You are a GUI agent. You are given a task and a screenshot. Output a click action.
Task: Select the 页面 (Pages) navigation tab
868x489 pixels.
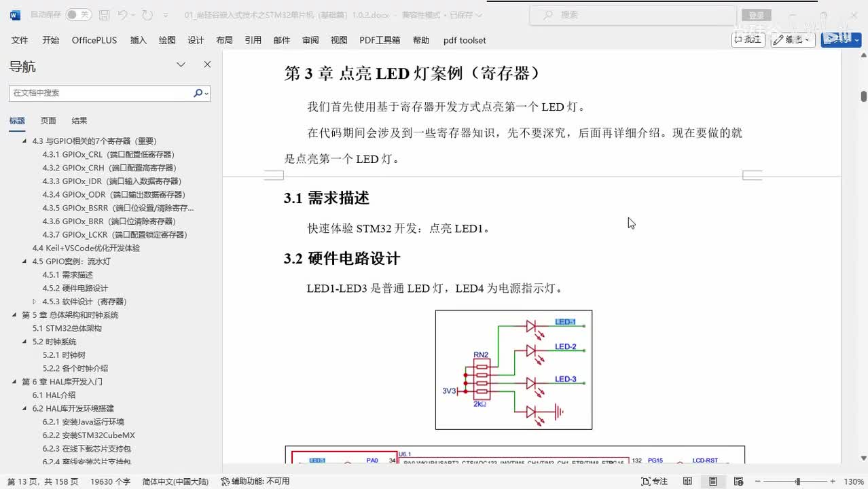(48, 120)
